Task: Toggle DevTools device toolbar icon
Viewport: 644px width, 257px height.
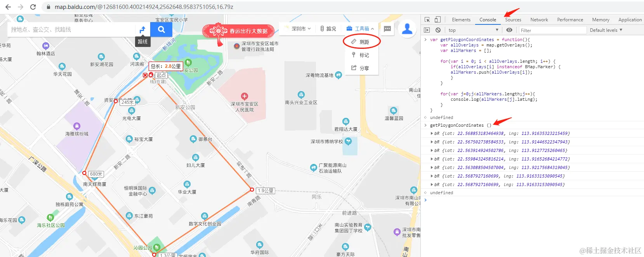Action: [437, 19]
